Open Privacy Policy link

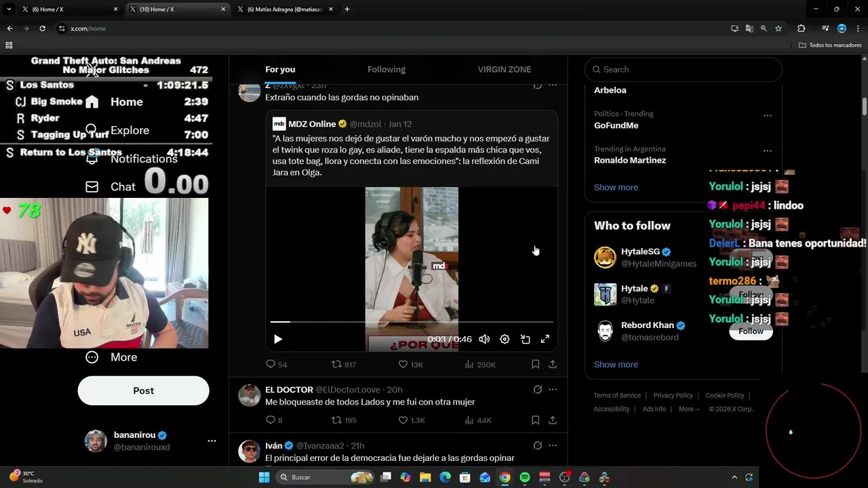point(673,395)
